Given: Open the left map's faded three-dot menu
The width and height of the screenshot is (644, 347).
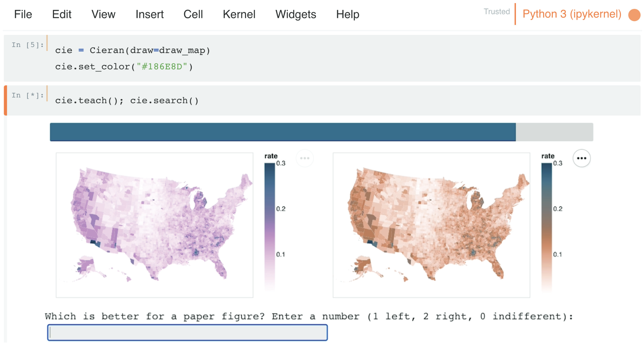Looking at the screenshot, I should [x=305, y=158].
